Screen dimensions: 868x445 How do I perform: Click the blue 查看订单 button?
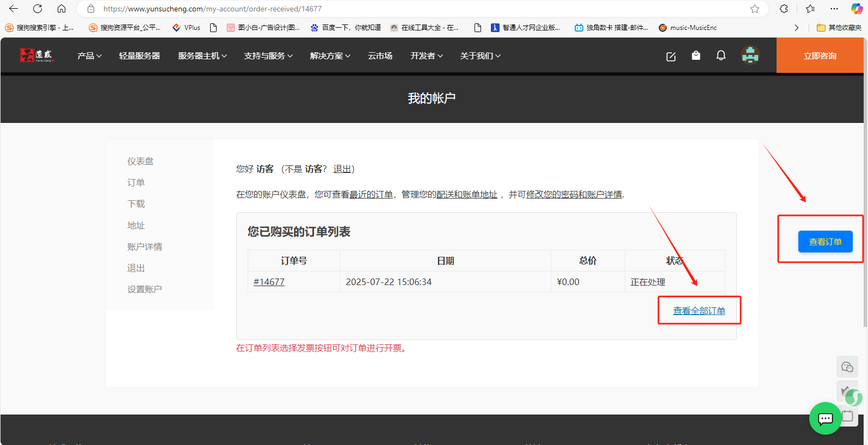pos(825,242)
